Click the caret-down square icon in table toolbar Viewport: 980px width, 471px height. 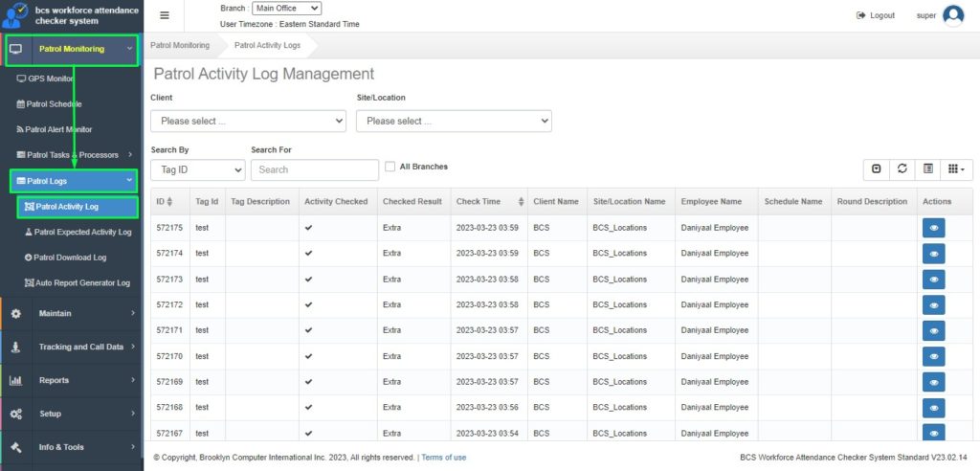(x=877, y=168)
